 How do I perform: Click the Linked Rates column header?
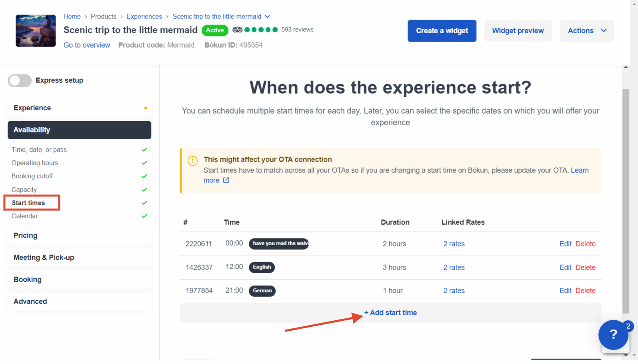(463, 222)
